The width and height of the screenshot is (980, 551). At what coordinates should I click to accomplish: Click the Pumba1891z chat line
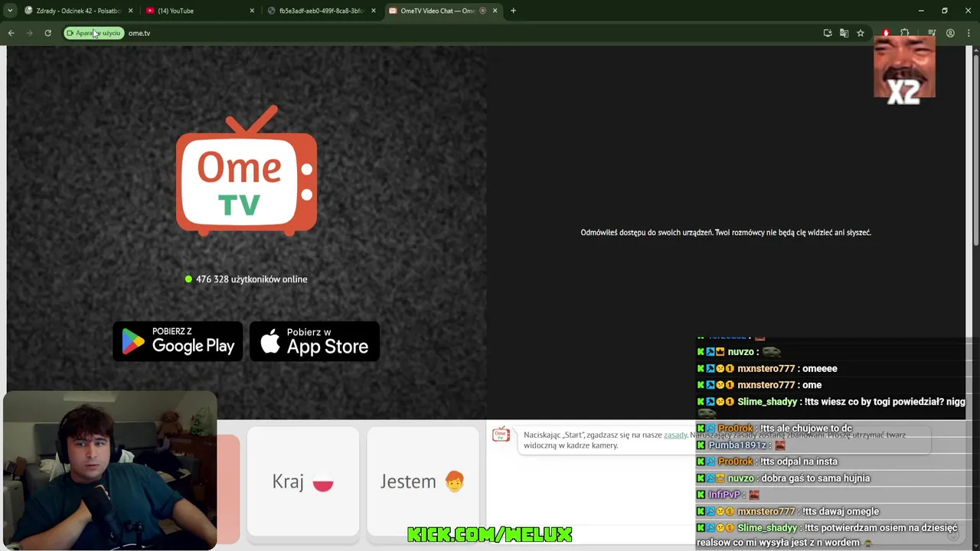click(x=741, y=445)
